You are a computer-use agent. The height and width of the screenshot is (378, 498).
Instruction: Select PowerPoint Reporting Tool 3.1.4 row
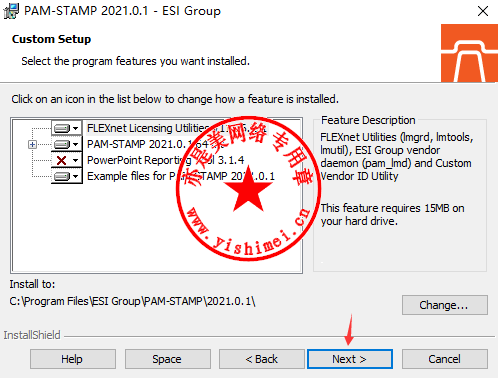[166, 160]
